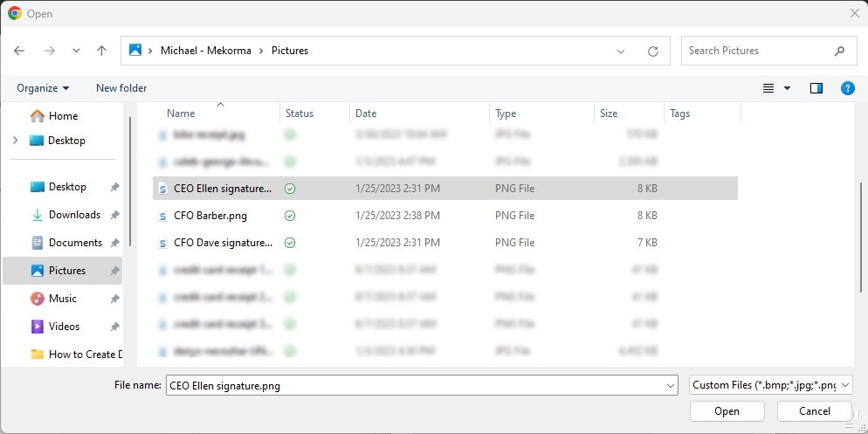The height and width of the screenshot is (434, 868).
Task: Select CFO Barber.png file
Action: [x=445, y=216]
